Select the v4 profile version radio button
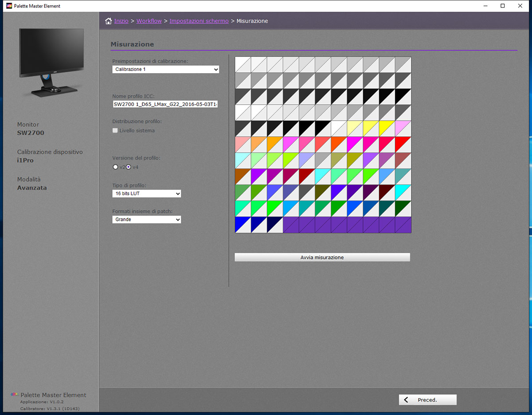 (129, 167)
